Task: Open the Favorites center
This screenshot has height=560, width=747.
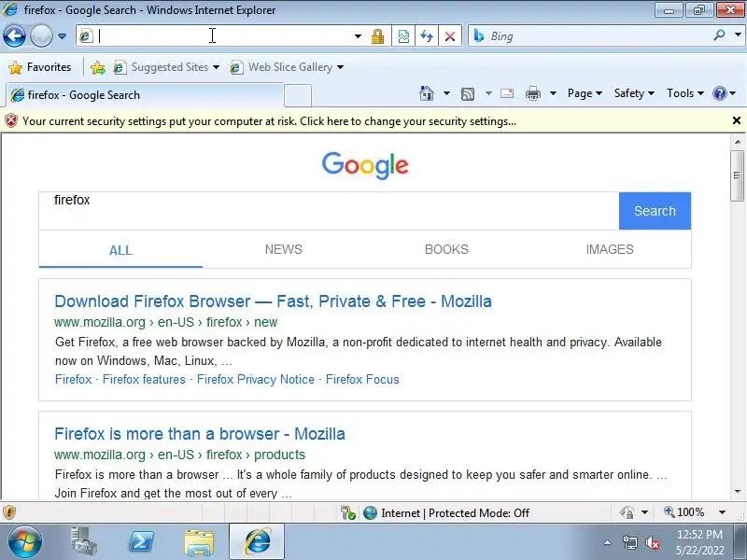Action: 40,67
